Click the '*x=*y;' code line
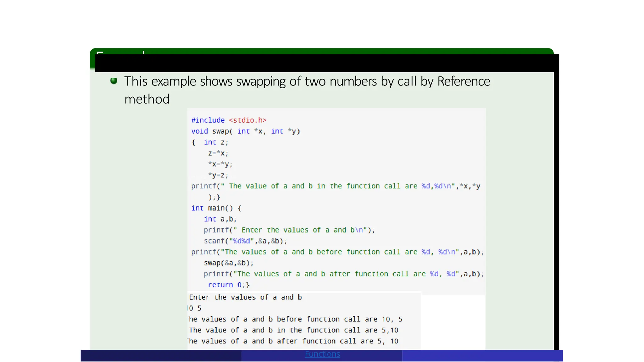The image size is (644, 362). coord(220,164)
